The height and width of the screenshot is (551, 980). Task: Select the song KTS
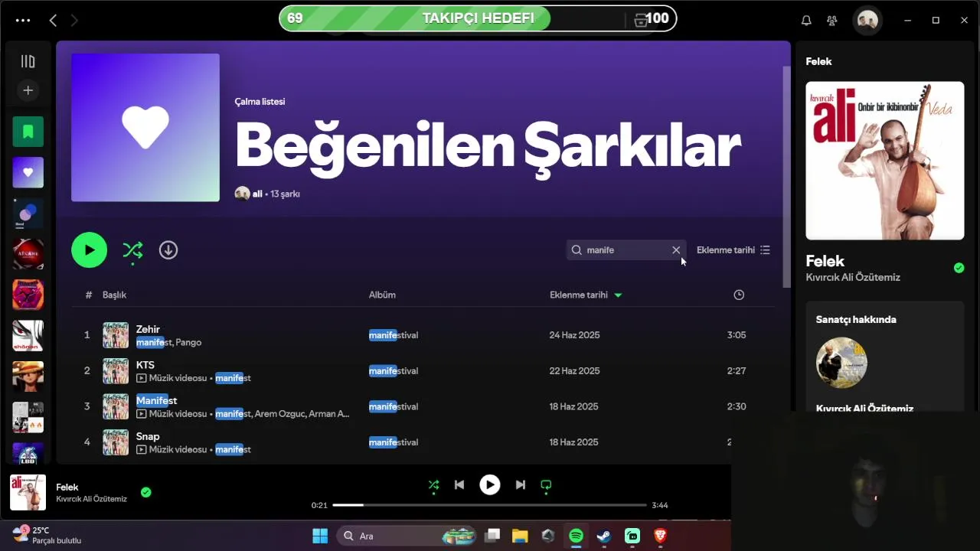(145, 365)
